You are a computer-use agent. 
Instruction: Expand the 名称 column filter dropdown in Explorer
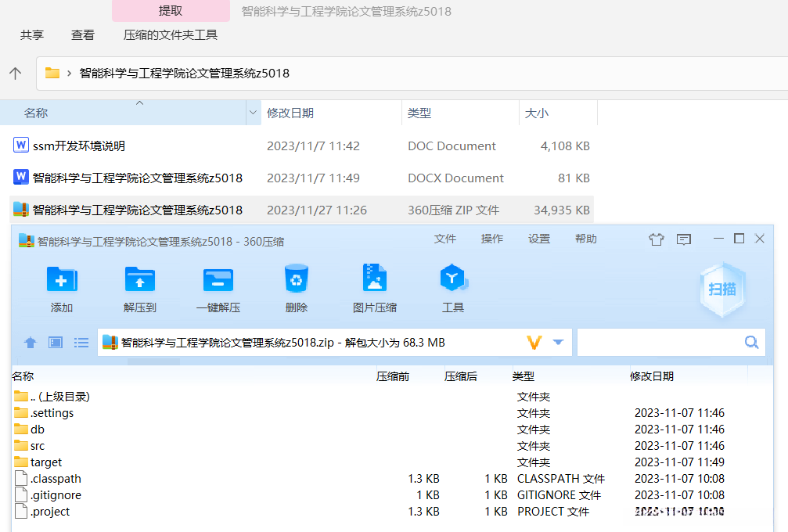click(x=253, y=113)
